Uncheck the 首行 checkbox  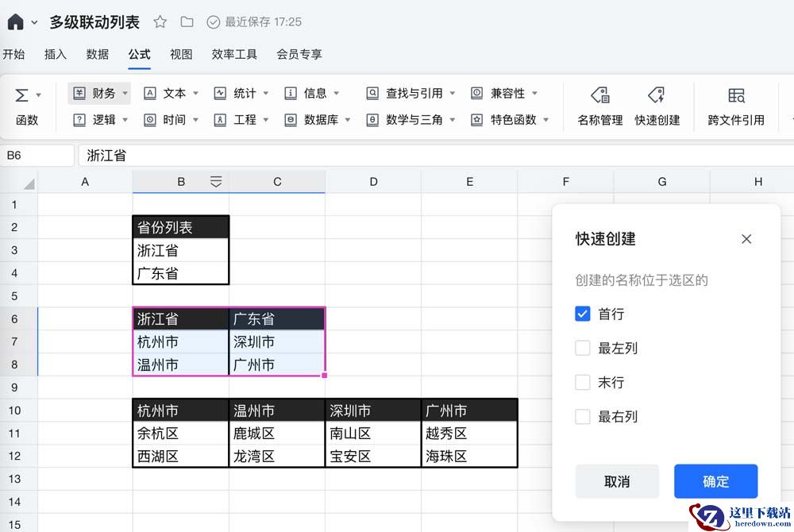tap(583, 314)
